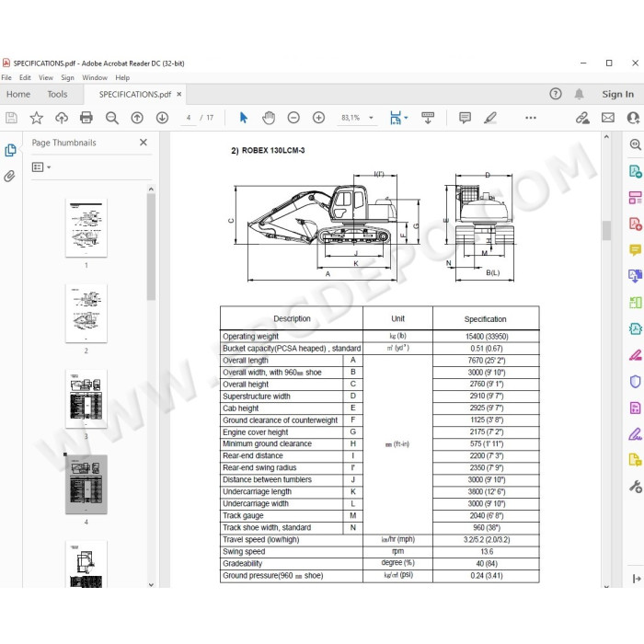The height and width of the screenshot is (644, 644).
Task: Collapse the right tools pane
Action: point(637,579)
